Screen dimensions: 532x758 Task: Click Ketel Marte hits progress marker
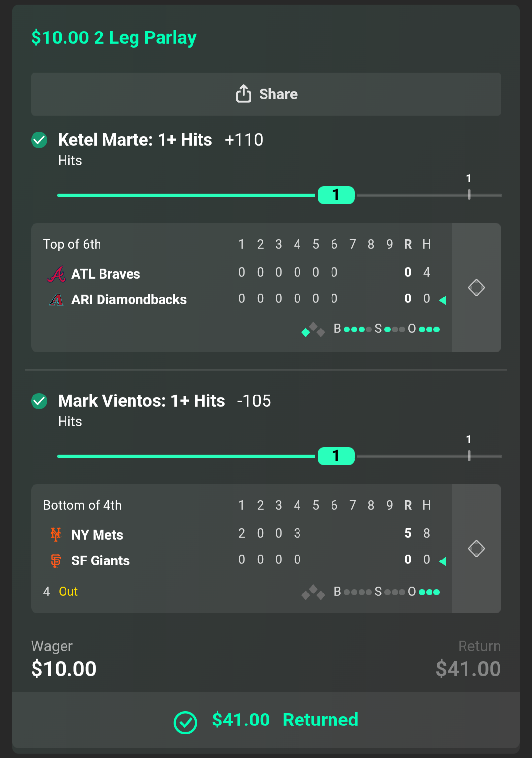[x=336, y=195]
